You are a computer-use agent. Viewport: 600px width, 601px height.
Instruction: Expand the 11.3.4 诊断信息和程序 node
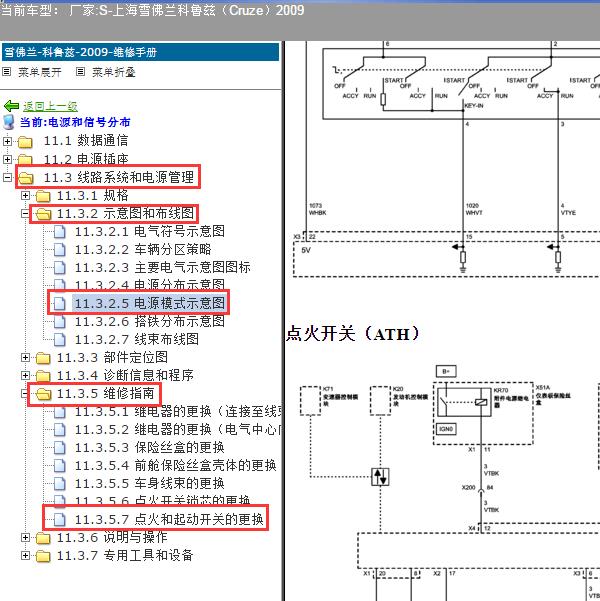[x=25, y=375]
